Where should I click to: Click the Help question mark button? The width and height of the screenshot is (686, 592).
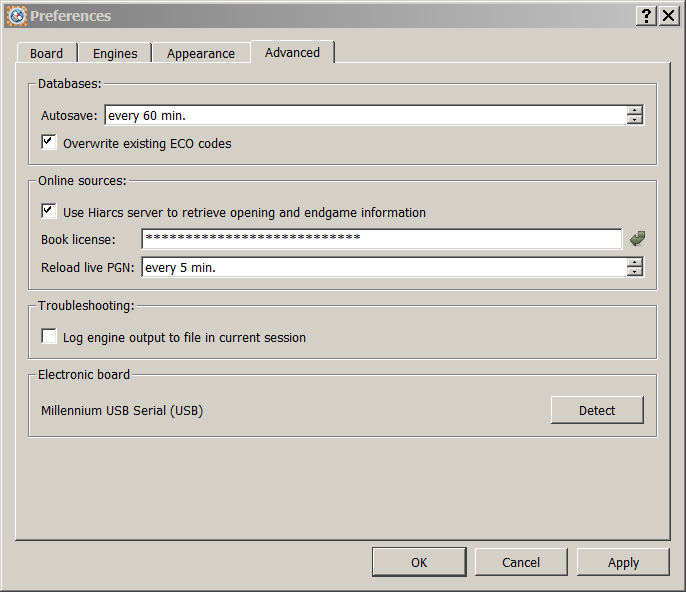coord(647,16)
